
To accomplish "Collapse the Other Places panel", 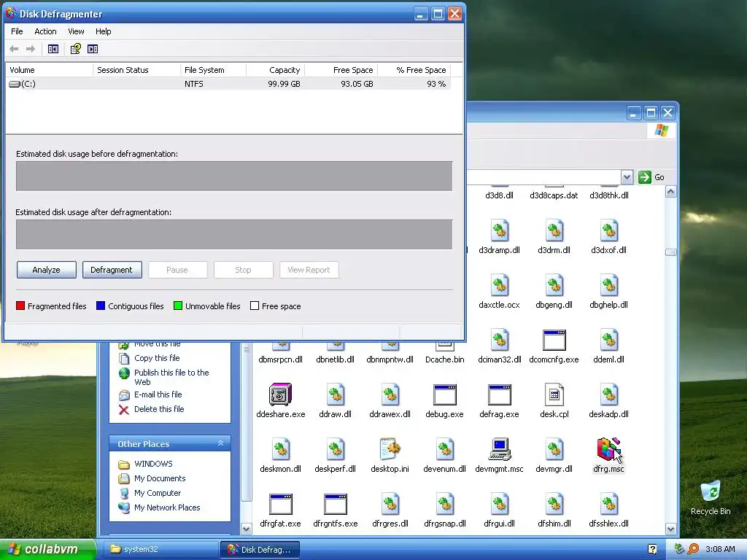I will (x=220, y=443).
